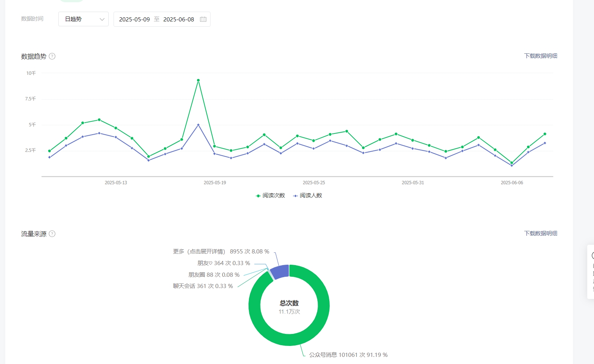Click the calendar icon in date picker
The width and height of the screenshot is (594, 364).
(203, 19)
